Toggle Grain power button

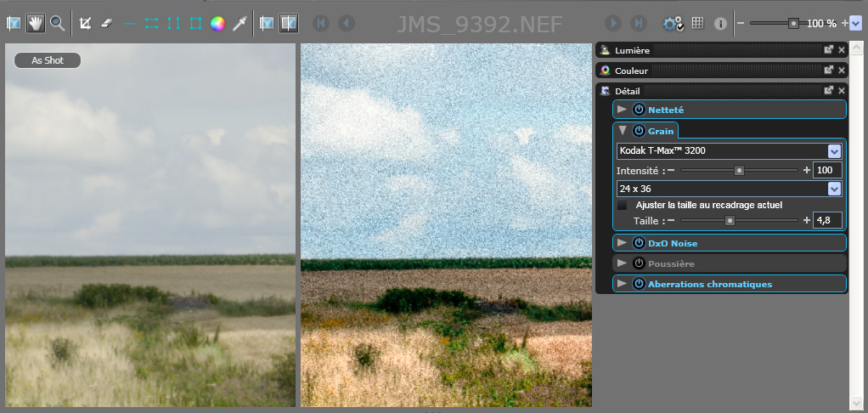(x=639, y=131)
